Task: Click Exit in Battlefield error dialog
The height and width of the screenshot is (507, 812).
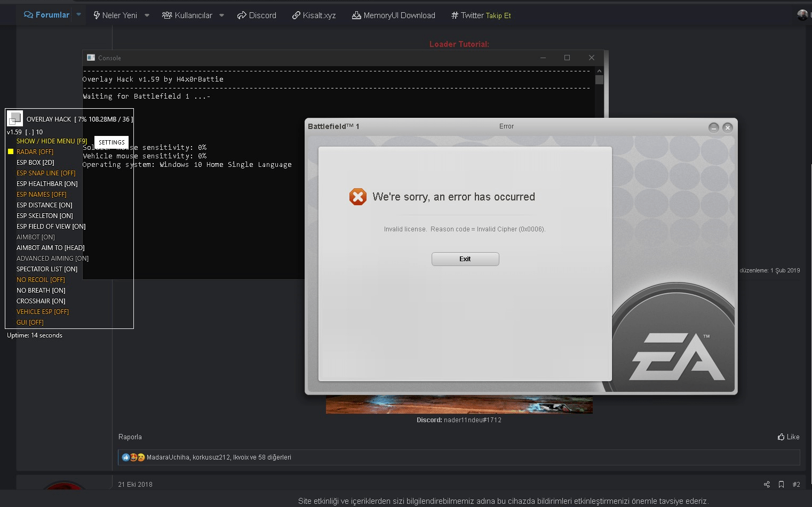Action: click(465, 259)
